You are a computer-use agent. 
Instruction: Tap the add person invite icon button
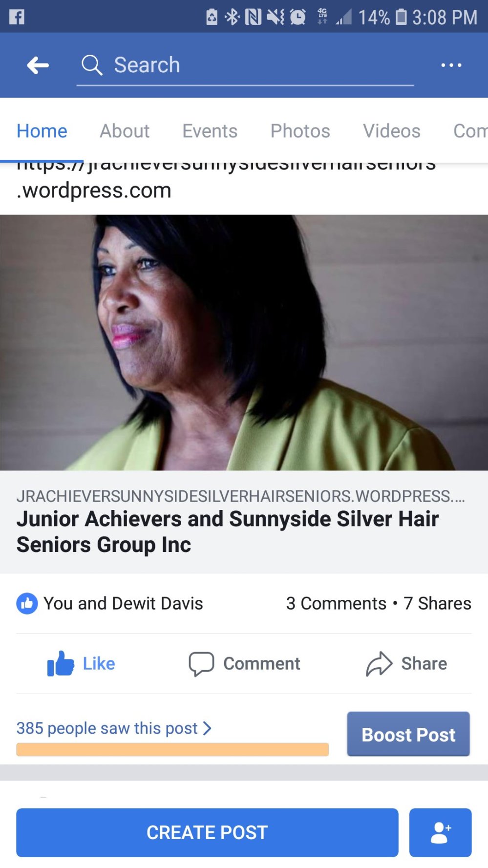click(x=440, y=832)
